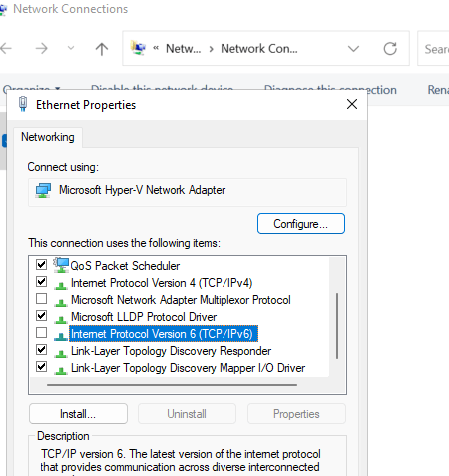Click the address bar network folder icon
The height and width of the screenshot is (476, 449).
click(x=138, y=48)
